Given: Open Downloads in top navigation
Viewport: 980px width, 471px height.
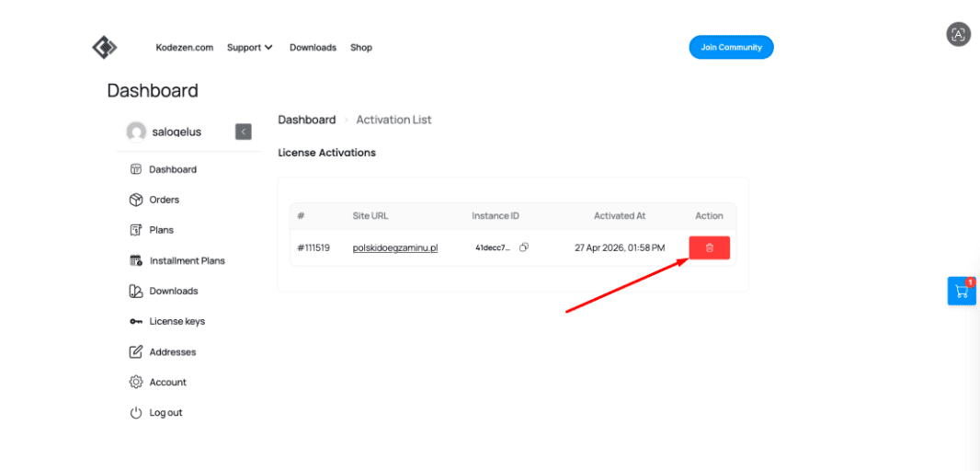Looking at the screenshot, I should [313, 48].
